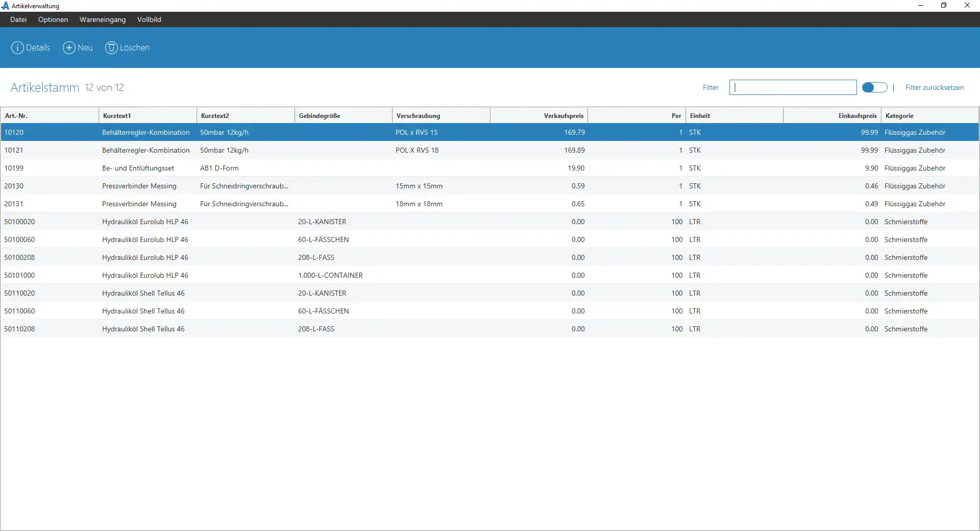Click the Details info icon

click(17, 47)
